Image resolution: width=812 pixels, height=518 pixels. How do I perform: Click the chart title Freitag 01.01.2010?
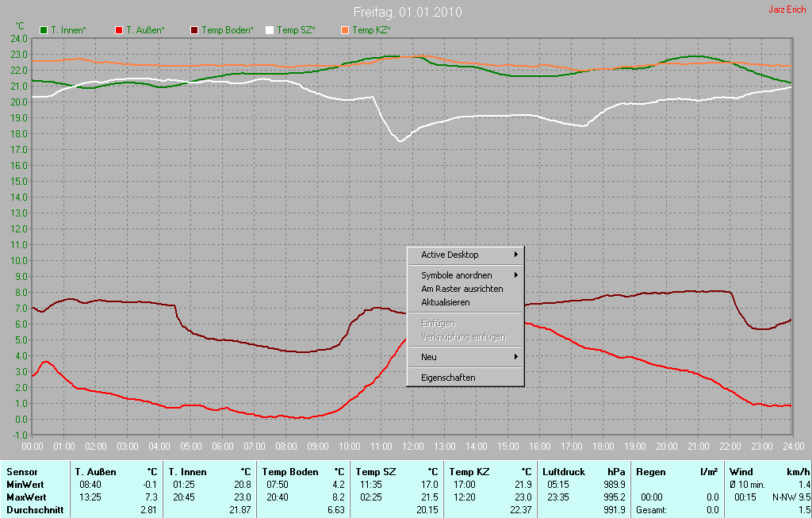pos(408,13)
